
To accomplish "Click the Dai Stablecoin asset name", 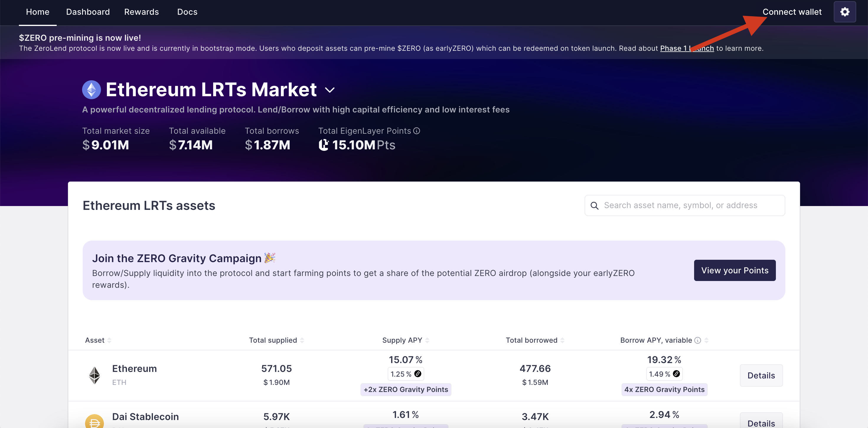I will 145,416.
